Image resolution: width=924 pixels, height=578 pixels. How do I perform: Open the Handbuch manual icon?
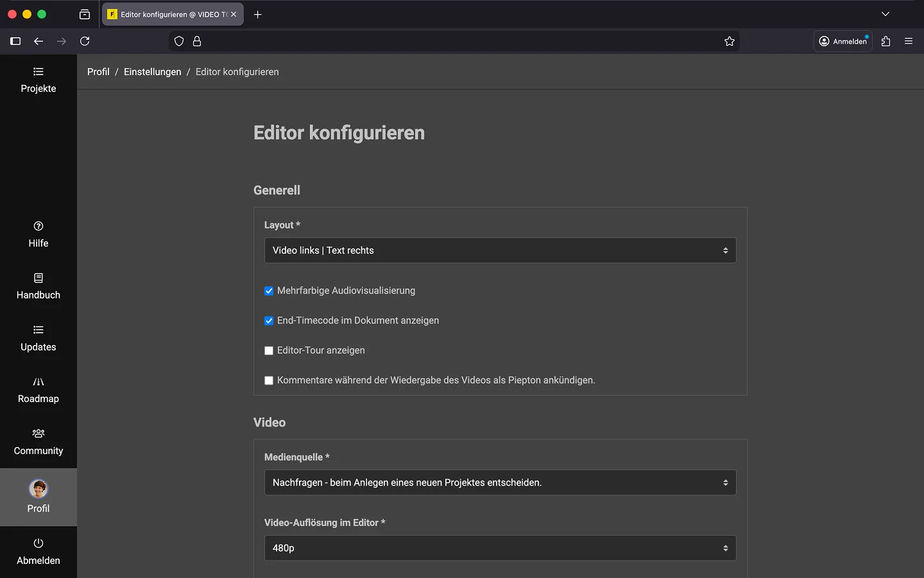coord(38,278)
